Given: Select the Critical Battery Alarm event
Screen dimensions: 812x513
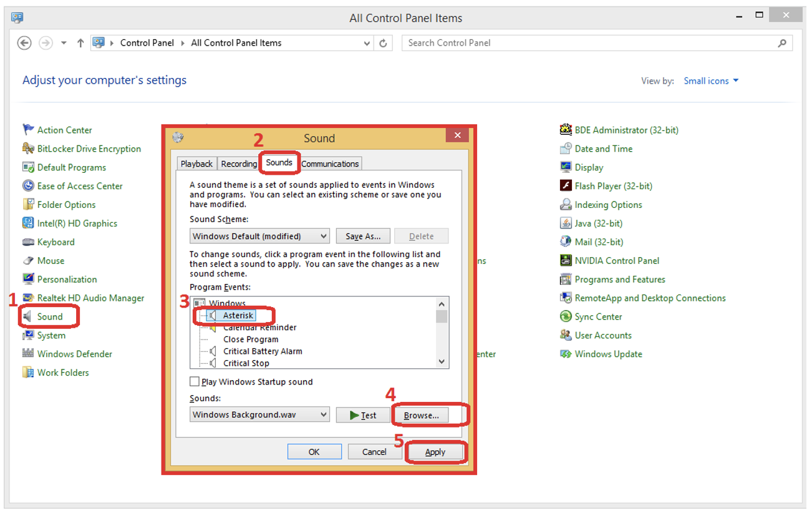Looking at the screenshot, I should (262, 351).
